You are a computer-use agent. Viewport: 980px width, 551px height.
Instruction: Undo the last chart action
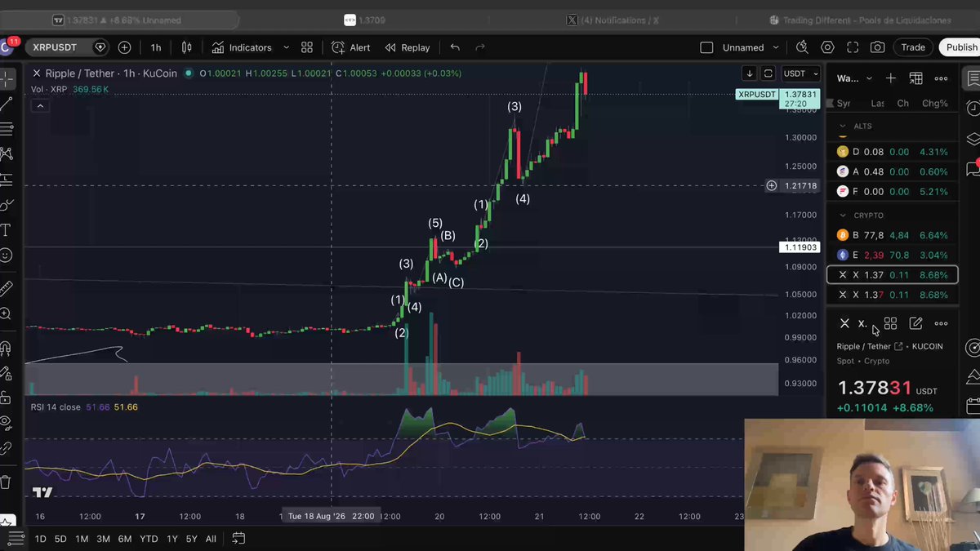(455, 47)
